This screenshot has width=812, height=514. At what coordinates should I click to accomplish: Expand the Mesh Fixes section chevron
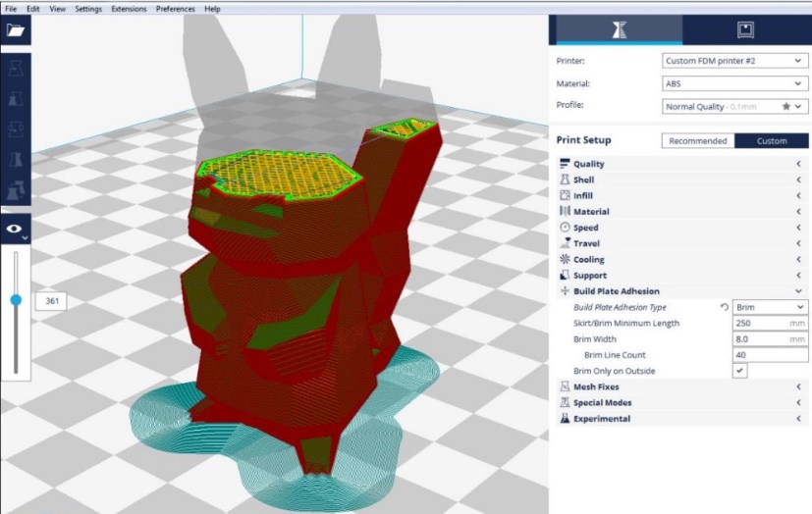pyautogui.click(x=798, y=386)
